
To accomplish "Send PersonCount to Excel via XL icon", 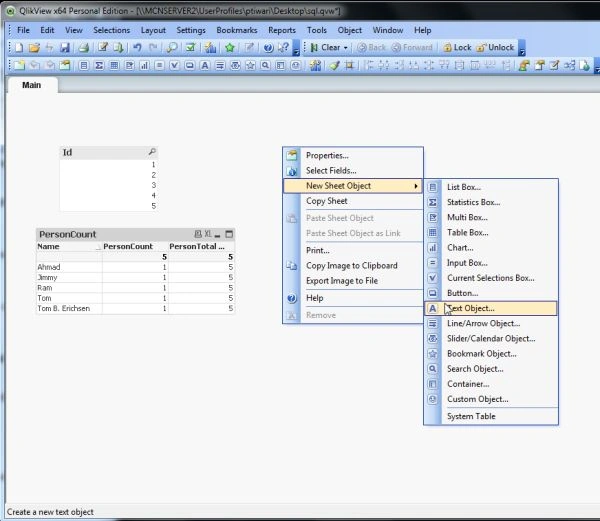I will point(208,234).
